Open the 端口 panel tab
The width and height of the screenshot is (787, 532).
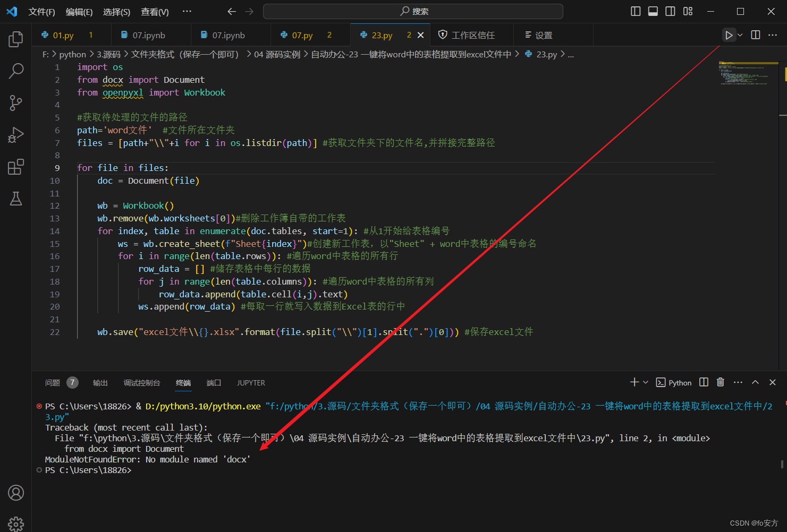[214, 383]
